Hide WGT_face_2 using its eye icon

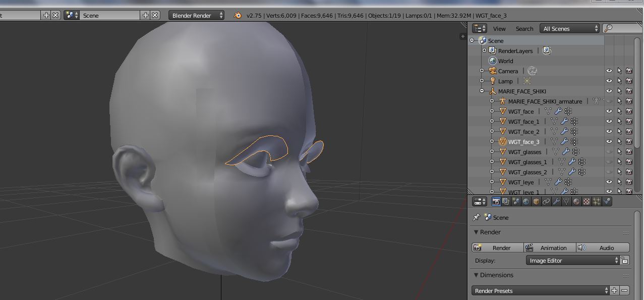609,131
